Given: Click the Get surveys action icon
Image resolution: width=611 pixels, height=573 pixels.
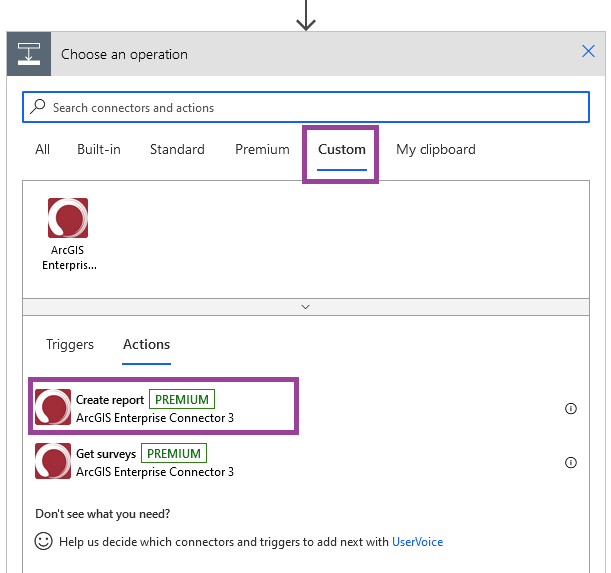Looking at the screenshot, I should coord(53,461).
